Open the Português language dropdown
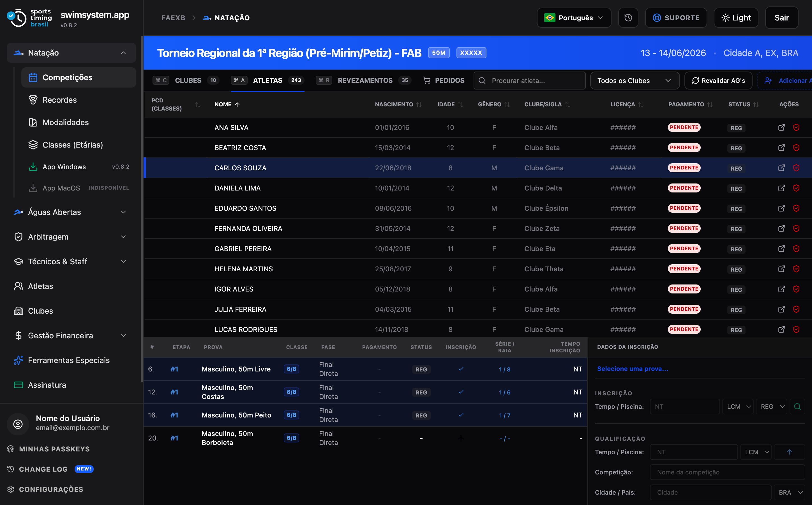The width and height of the screenshot is (812, 505). click(x=574, y=18)
